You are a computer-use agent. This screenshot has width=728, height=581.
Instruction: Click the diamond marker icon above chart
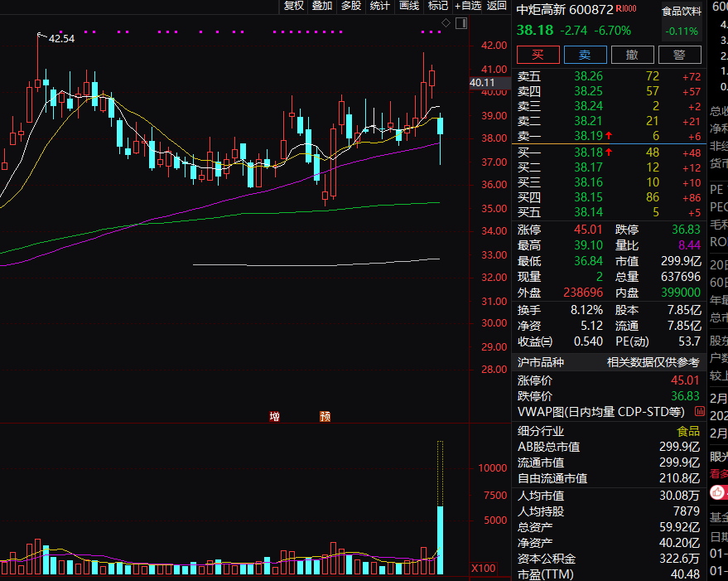(x=446, y=22)
